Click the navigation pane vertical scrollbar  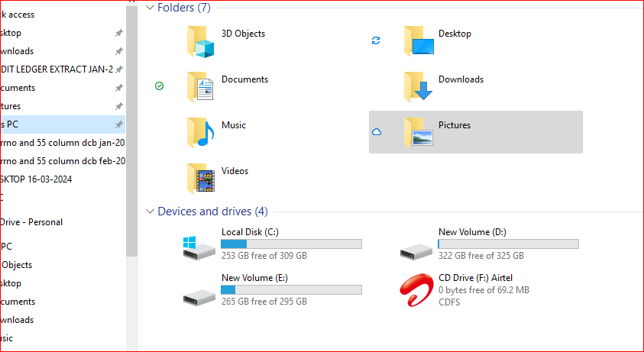(132, 131)
